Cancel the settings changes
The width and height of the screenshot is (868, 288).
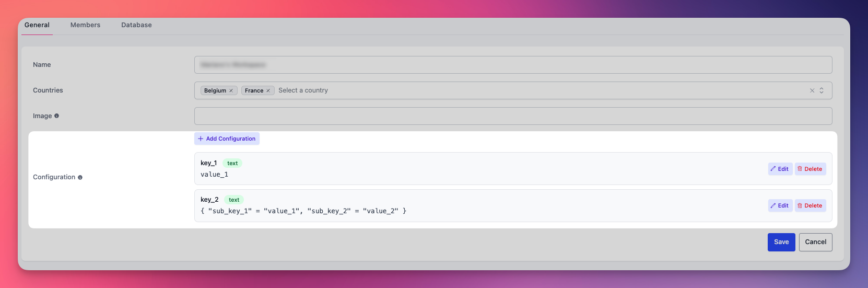point(815,242)
